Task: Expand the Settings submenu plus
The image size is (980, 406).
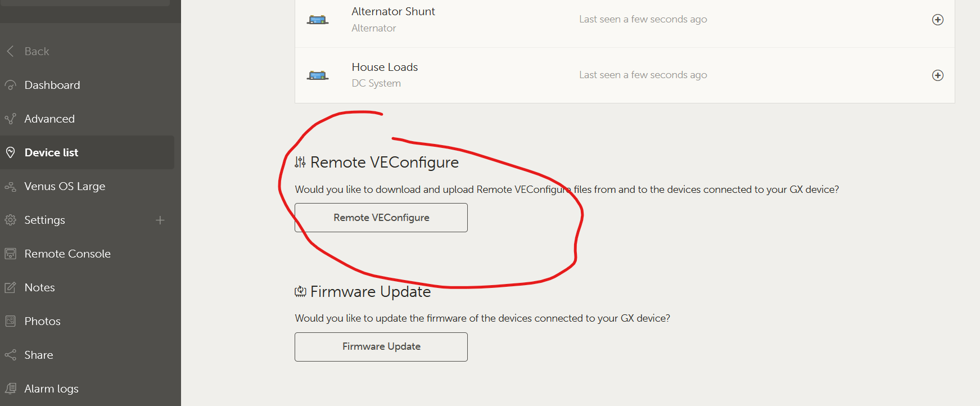Action: tap(160, 220)
